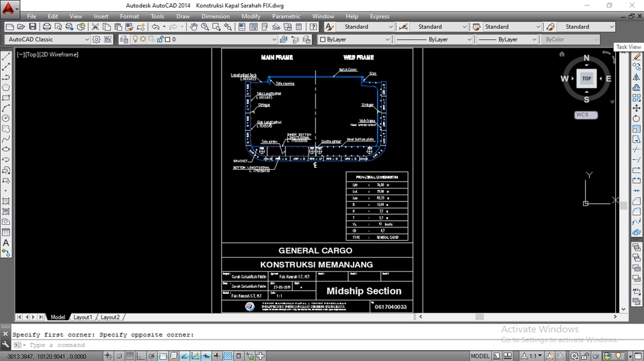The image size is (644, 361).
Task: Open the Dimension menu
Action: pyautogui.click(x=215, y=16)
